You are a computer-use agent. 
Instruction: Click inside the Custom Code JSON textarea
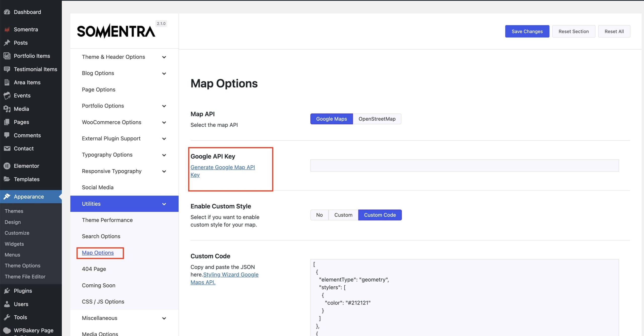click(464, 297)
